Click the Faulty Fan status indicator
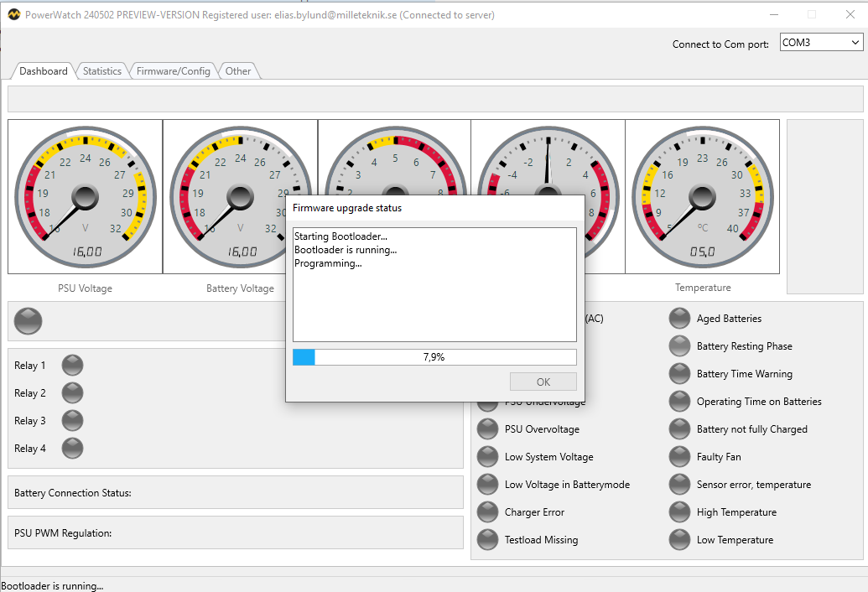The height and width of the screenshot is (592, 868). point(679,456)
